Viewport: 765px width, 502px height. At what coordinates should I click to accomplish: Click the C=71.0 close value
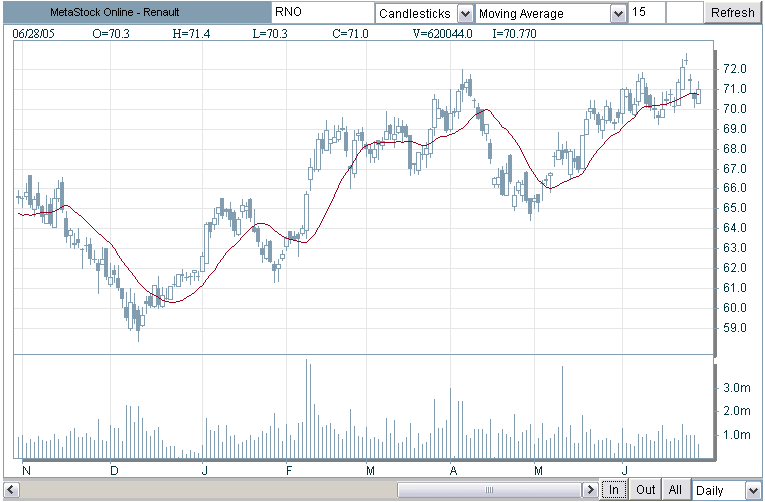pyautogui.click(x=350, y=34)
